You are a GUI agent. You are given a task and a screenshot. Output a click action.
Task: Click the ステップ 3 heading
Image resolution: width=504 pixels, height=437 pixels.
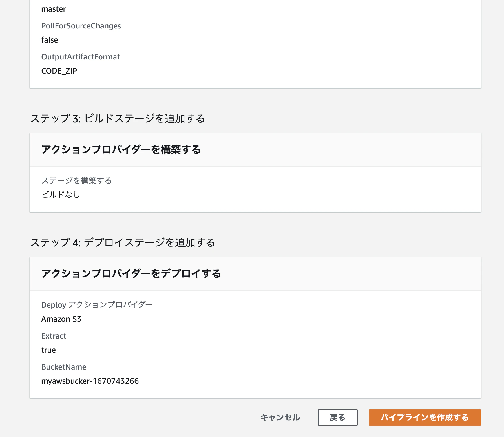click(118, 118)
